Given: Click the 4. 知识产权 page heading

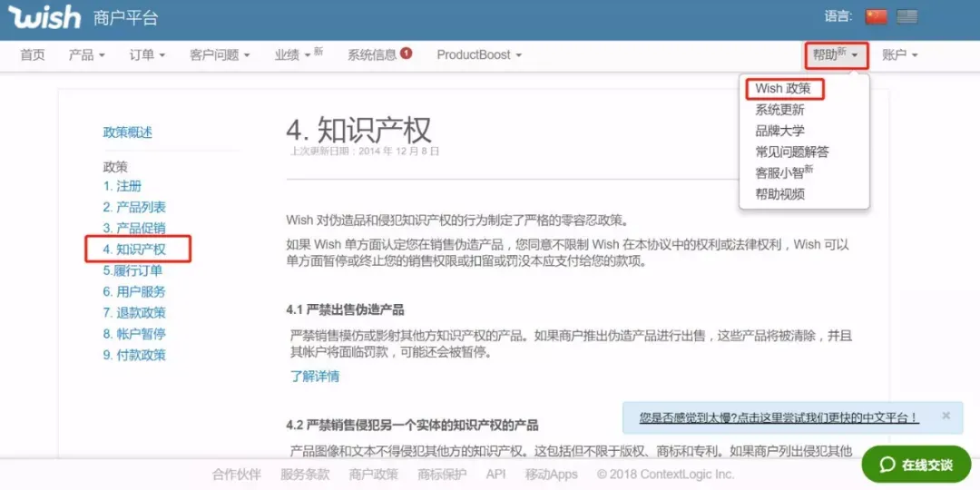Looking at the screenshot, I should tap(358, 130).
